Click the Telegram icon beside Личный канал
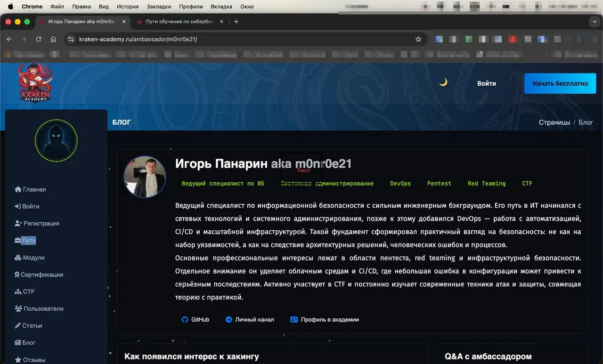The image size is (603, 364). pyautogui.click(x=229, y=319)
